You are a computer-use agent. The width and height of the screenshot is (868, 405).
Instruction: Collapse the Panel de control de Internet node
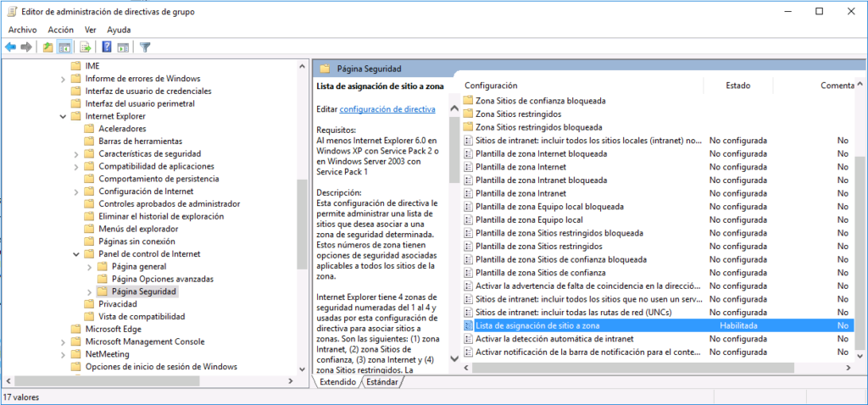[77, 254]
